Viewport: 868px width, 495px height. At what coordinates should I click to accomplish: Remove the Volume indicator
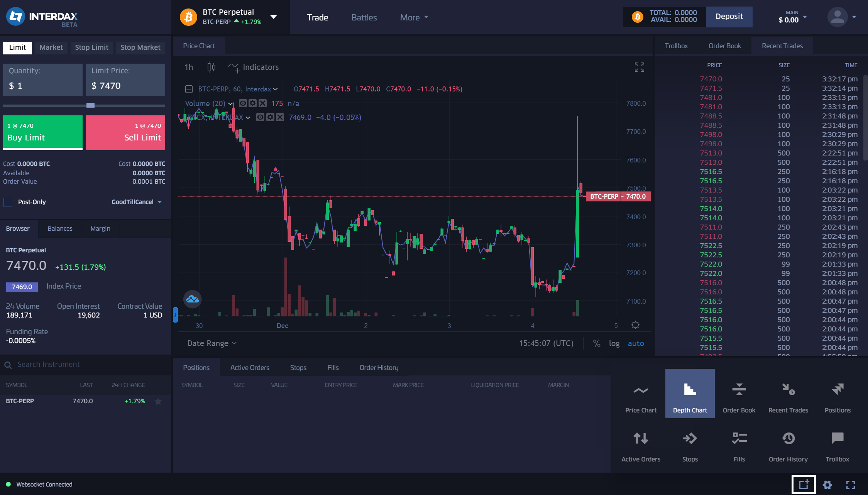(262, 103)
